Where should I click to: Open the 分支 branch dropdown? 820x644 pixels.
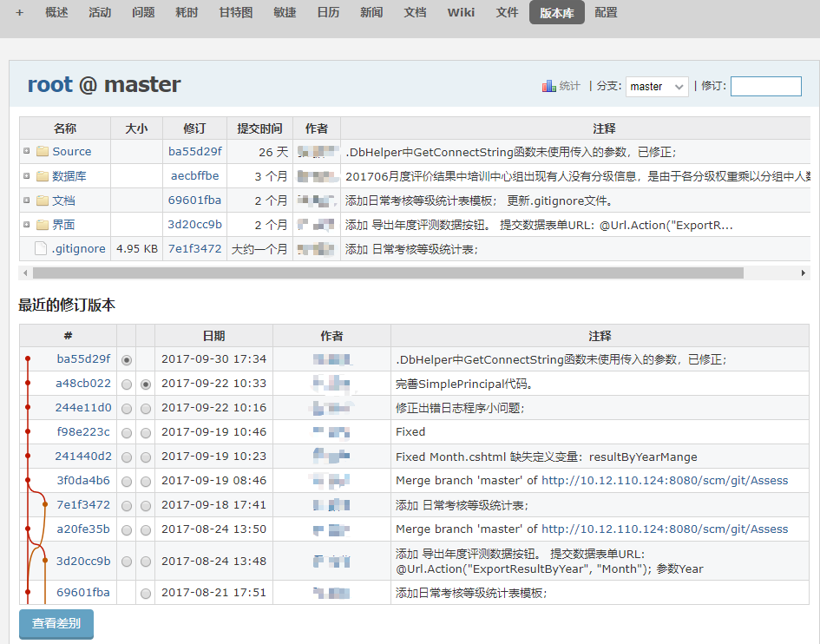click(x=657, y=87)
